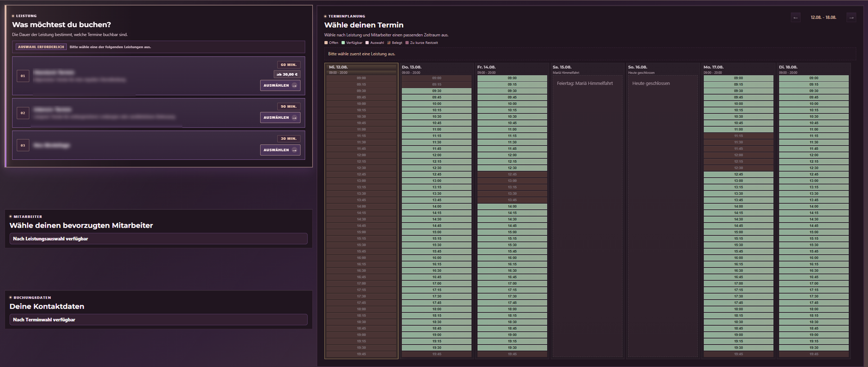Click the date range label 12.08. - 18.08.
The image size is (868, 367).
pyautogui.click(x=824, y=17)
